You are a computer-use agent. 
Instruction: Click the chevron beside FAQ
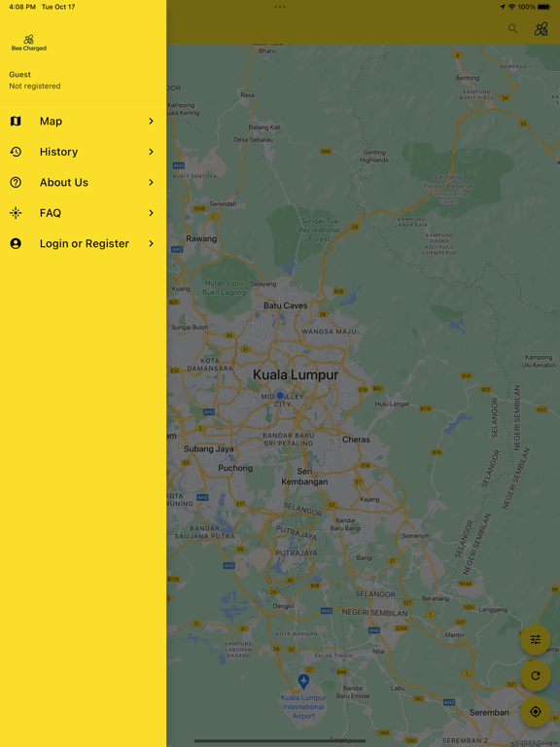point(151,212)
